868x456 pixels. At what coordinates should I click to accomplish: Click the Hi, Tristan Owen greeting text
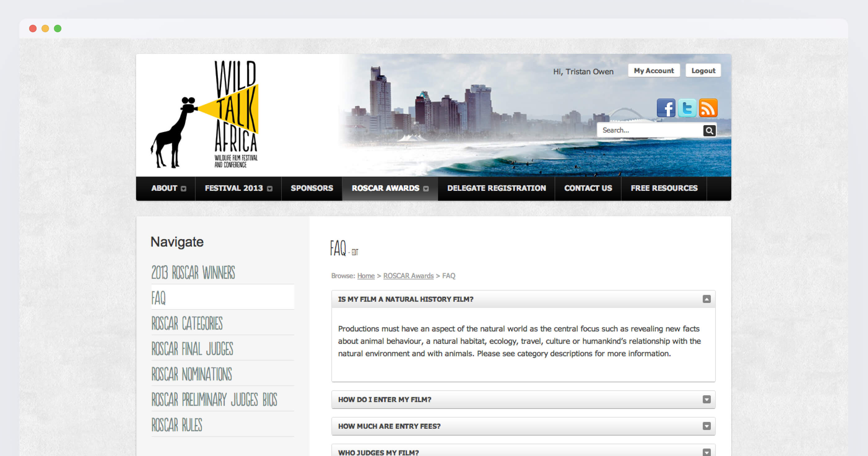coord(583,72)
